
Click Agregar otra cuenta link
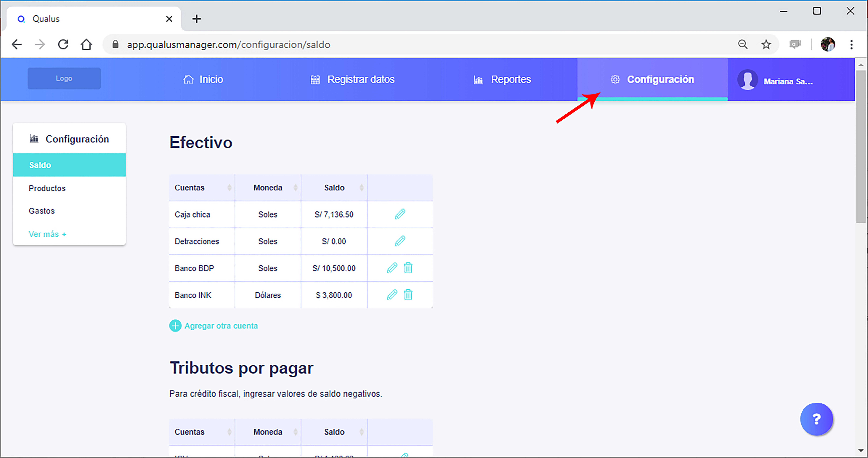point(221,326)
